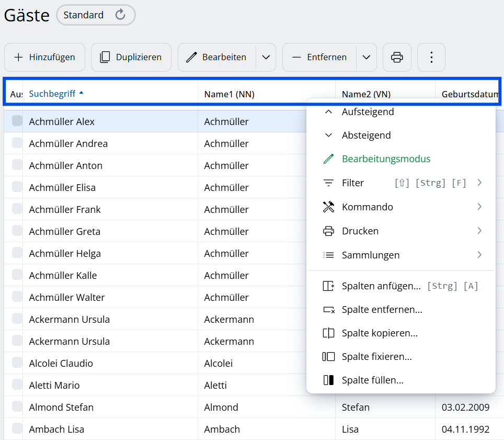The height and width of the screenshot is (440, 504).
Task: Check the checkbox for Achmüller Helga
Action: tap(17, 253)
